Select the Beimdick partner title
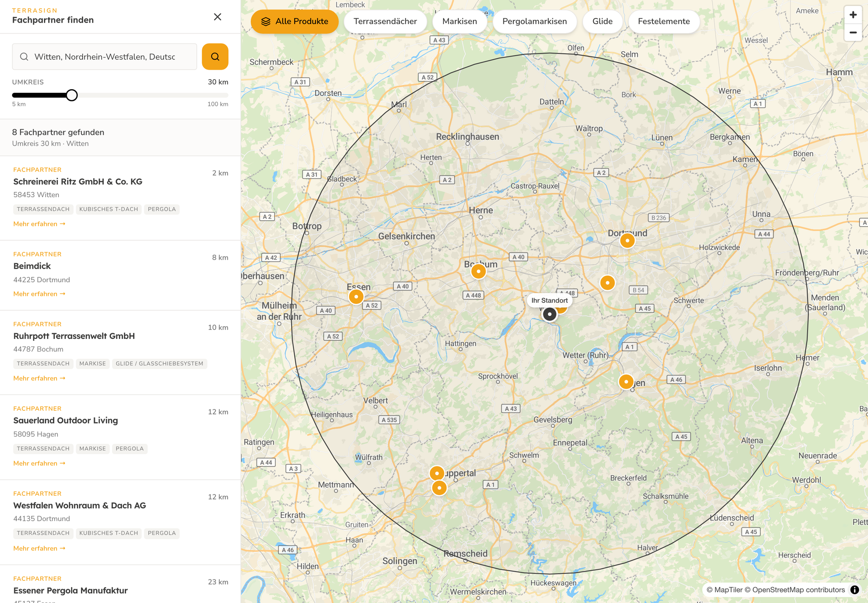The height and width of the screenshot is (603, 868). point(32,266)
